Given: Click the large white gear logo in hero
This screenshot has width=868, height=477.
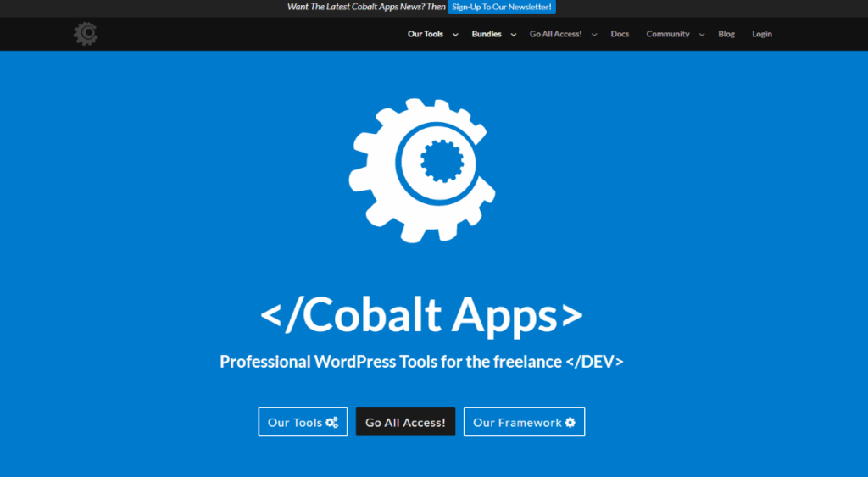Looking at the screenshot, I should [421, 169].
